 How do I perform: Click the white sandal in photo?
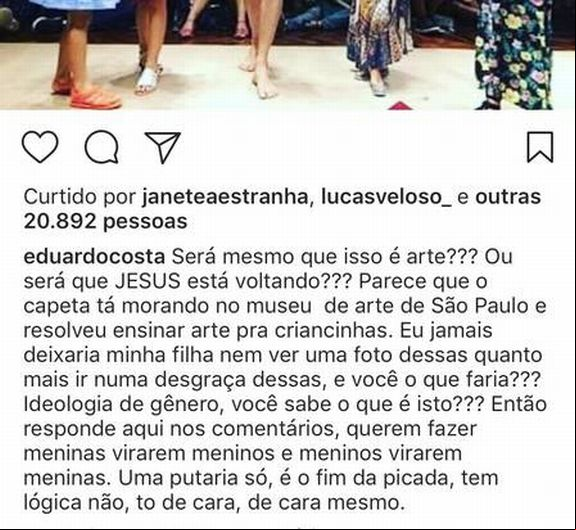[x=148, y=79]
